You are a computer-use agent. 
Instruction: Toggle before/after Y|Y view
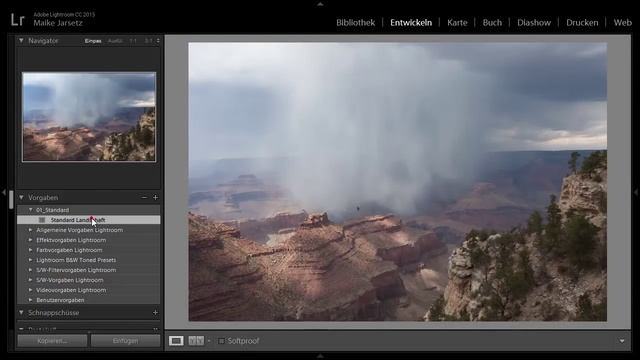point(196,341)
